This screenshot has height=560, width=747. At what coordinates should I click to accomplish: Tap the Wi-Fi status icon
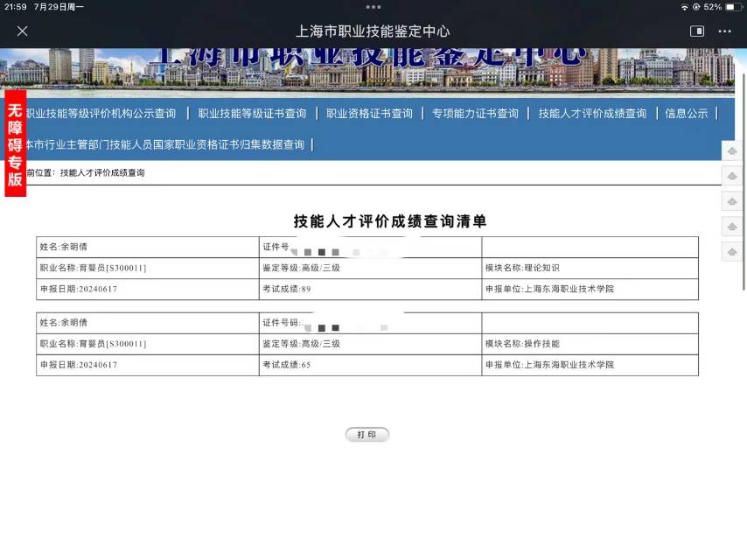click(684, 7)
